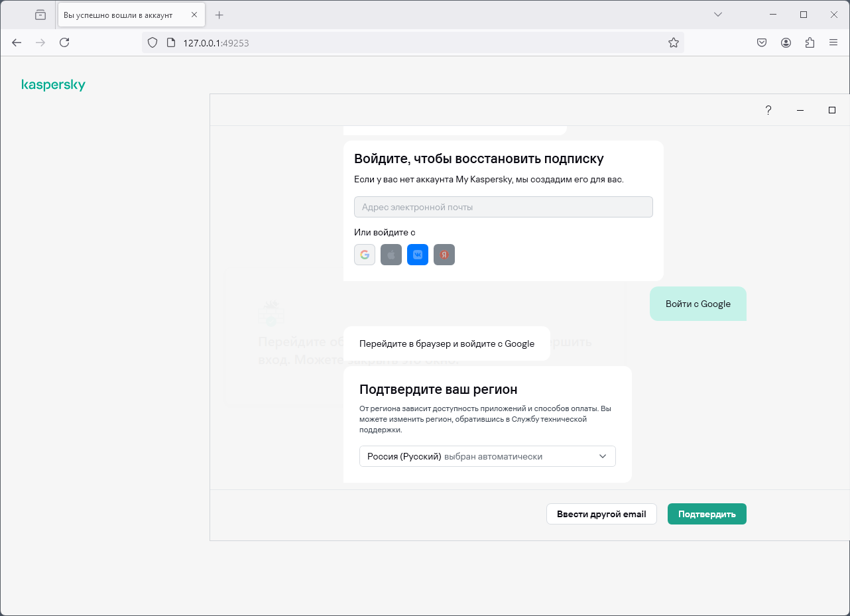Save page to Pocket icon
Screen dimensions: 850x616
[x=762, y=42]
